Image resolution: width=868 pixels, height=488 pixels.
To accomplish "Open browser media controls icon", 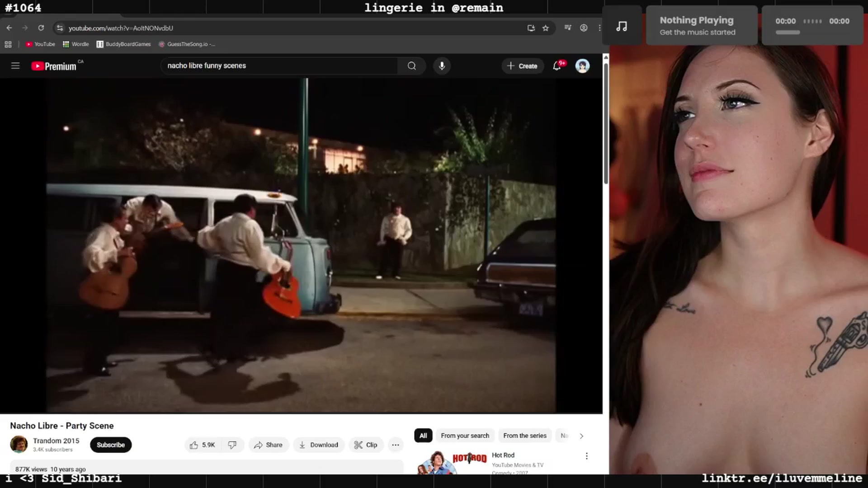I will 568,28.
